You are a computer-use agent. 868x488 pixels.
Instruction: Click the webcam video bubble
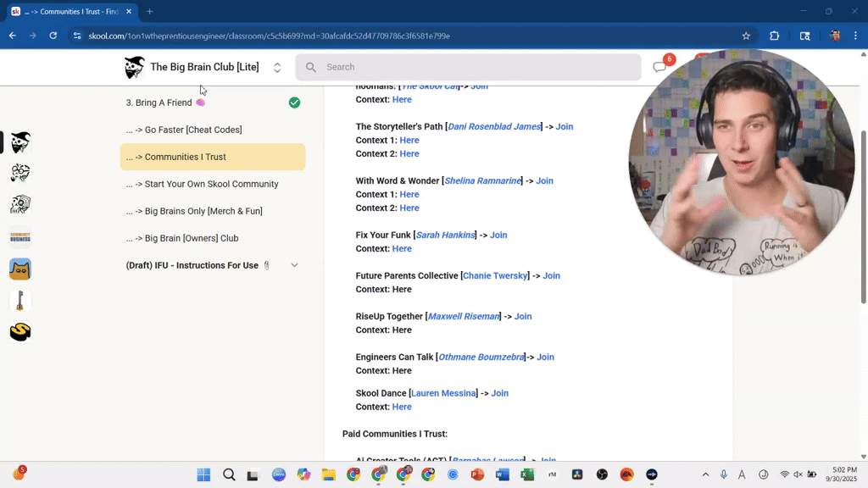741,162
